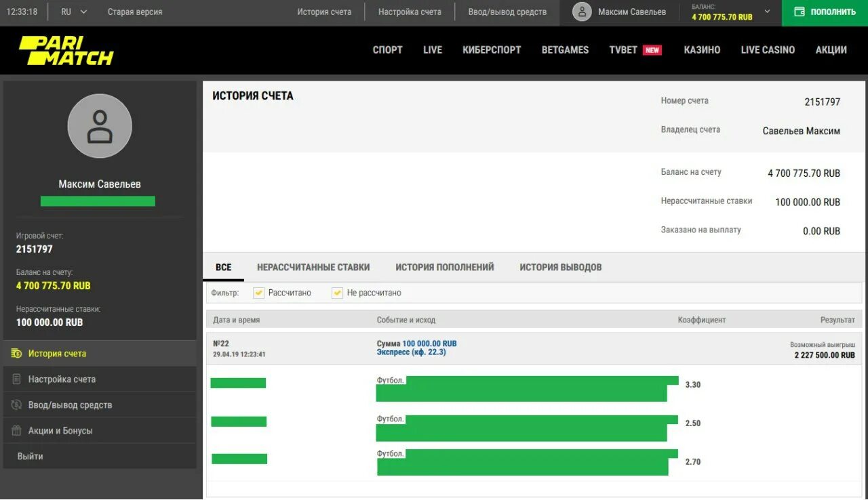Viewport: 868px width, 500px height.
Task: Toggle the Не рассчитано filter checkbox
Action: coord(337,293)
